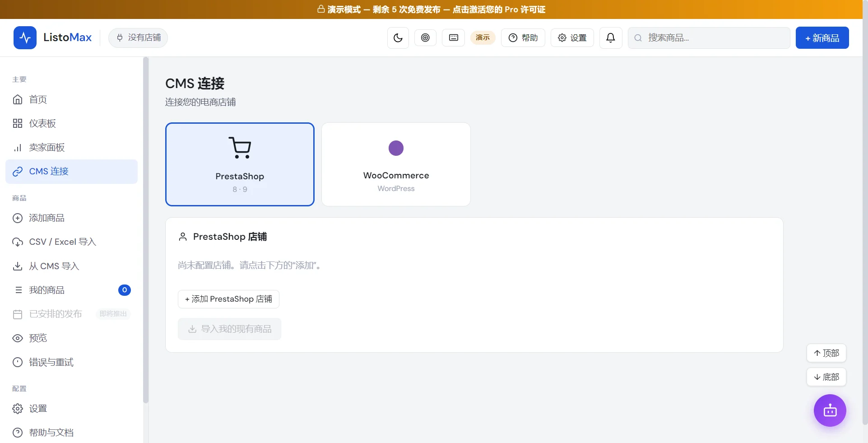Click the PrestaShop shopping cart icon
This screenshot has width=868, height=443.
click(x=240, y=148)
